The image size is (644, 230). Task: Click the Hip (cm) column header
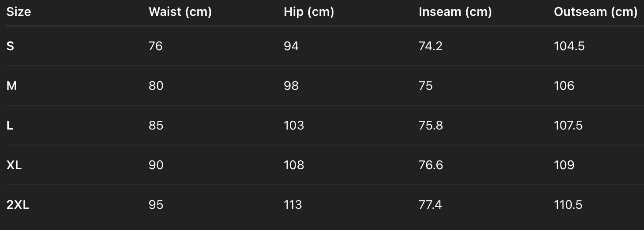coord(309,12)
